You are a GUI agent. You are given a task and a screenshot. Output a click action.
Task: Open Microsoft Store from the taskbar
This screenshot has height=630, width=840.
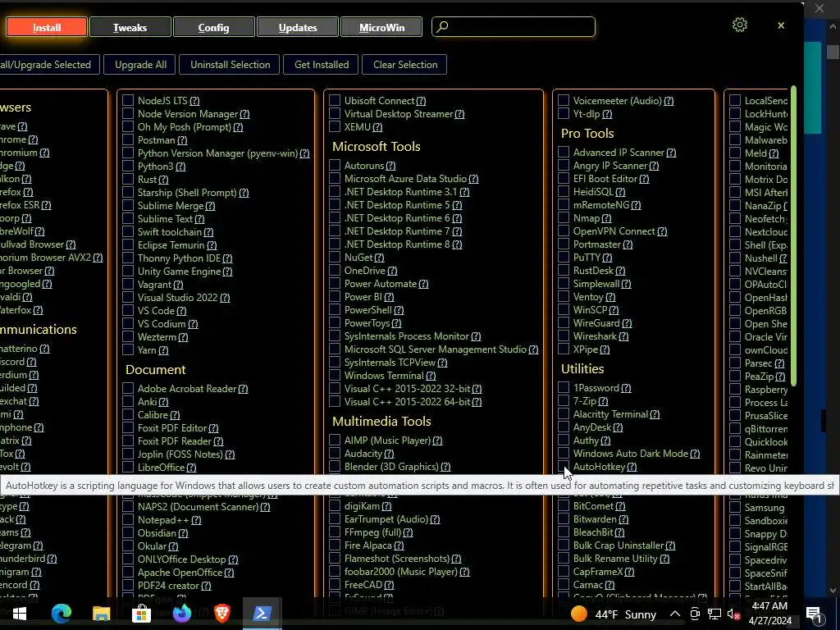tap(141, 613)
